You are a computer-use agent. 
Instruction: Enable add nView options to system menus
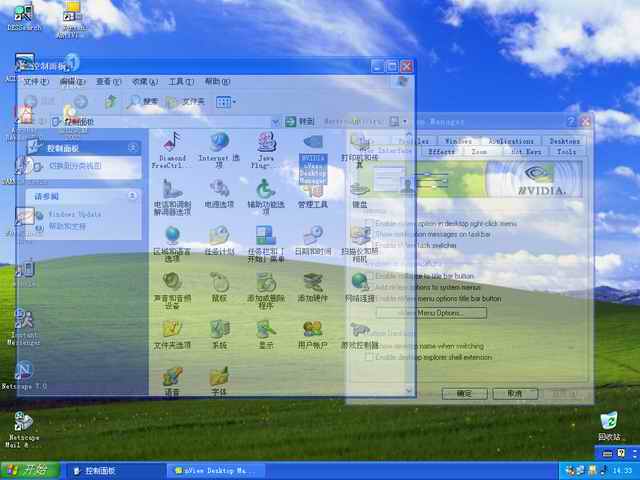370,286
